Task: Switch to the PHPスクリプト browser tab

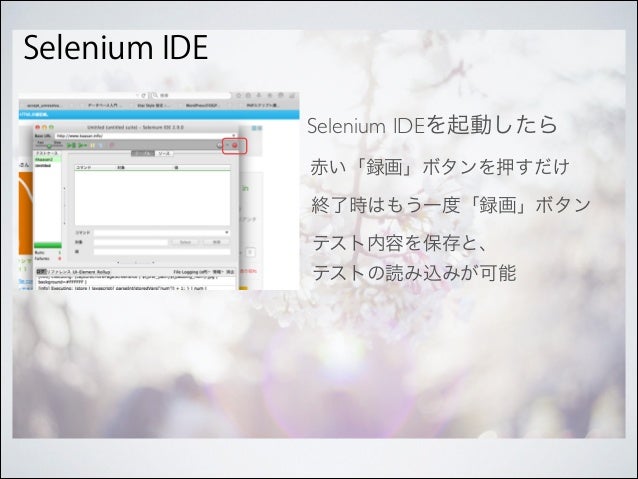Action: [x=262, y=105]
